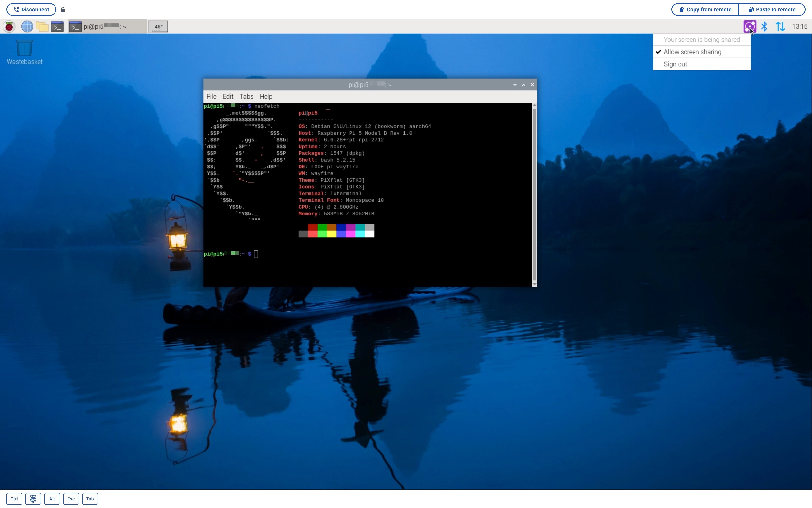Close the terminal window
The height and width of the screenshot is (508, 812).
[x=532, y=85]
